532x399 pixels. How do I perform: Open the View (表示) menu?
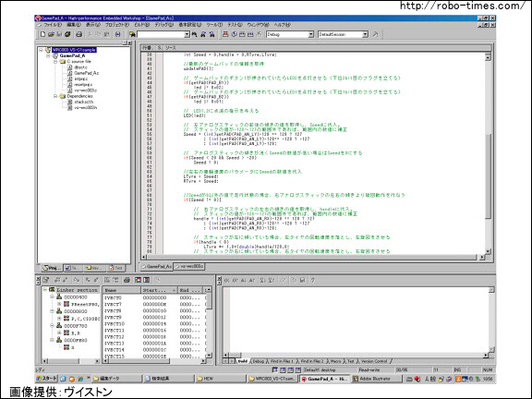click(x=93, y=25)
